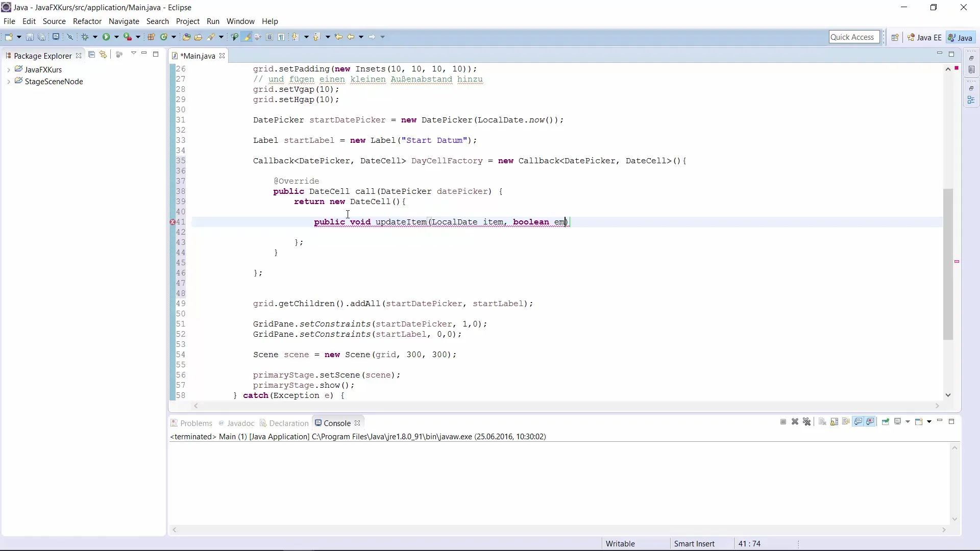Screen dimensions: 980x551
Task: Run the program with the green play icon
Action: [x=106, y=37]
